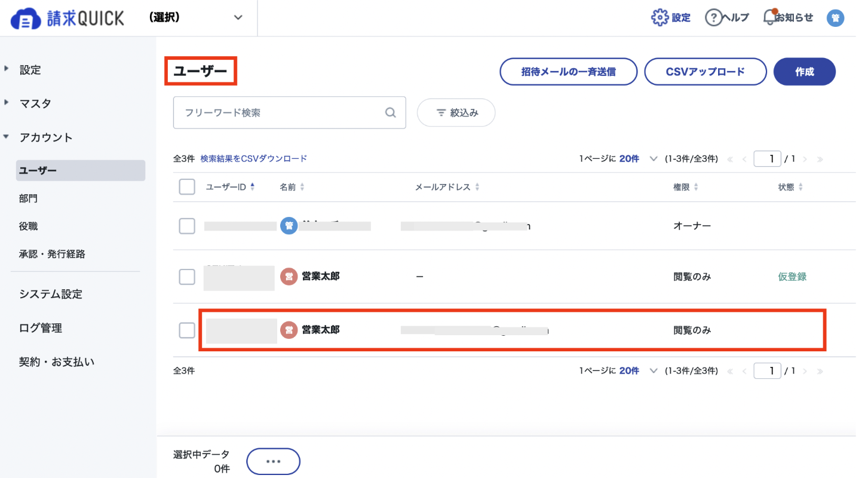Viewport: 868px width, 478px height.
Task: Select 役職 in the sidebar
Action: pos(28,226)
